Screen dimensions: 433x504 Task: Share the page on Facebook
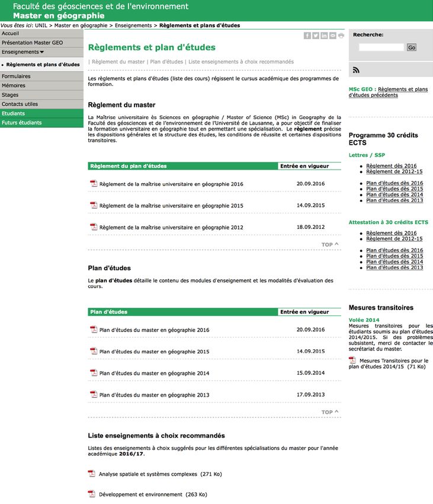pyautogui.click(x=307, y=36)
